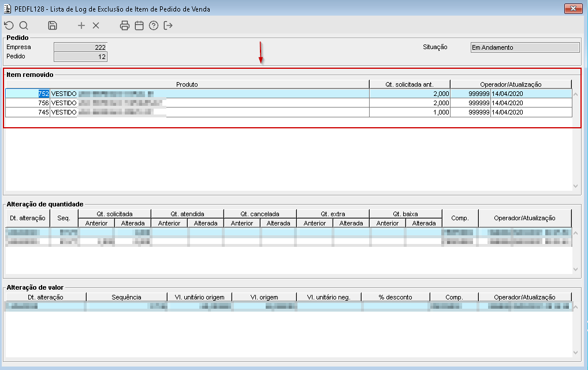Add a new record with plus icon
The width and height of the screenshot is (588, 370).
click(x=81, y=25)
